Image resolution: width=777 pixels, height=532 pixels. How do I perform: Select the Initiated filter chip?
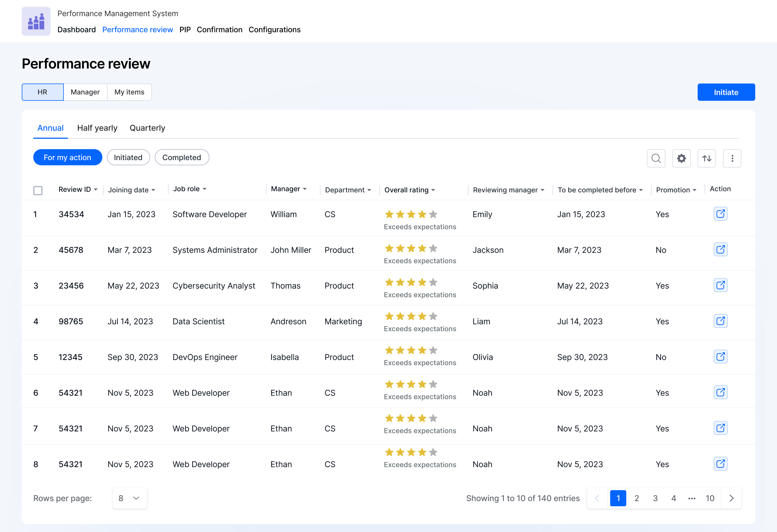pyautogui.click(x=128, y=157)
